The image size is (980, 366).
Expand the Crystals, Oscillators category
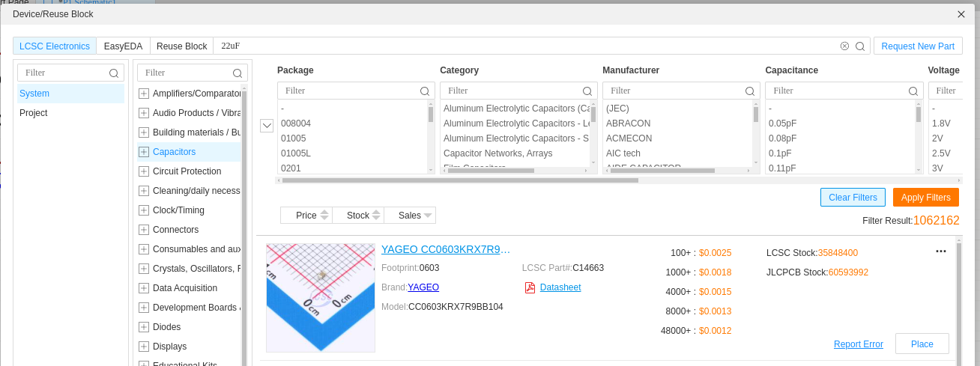click(144, 269)
